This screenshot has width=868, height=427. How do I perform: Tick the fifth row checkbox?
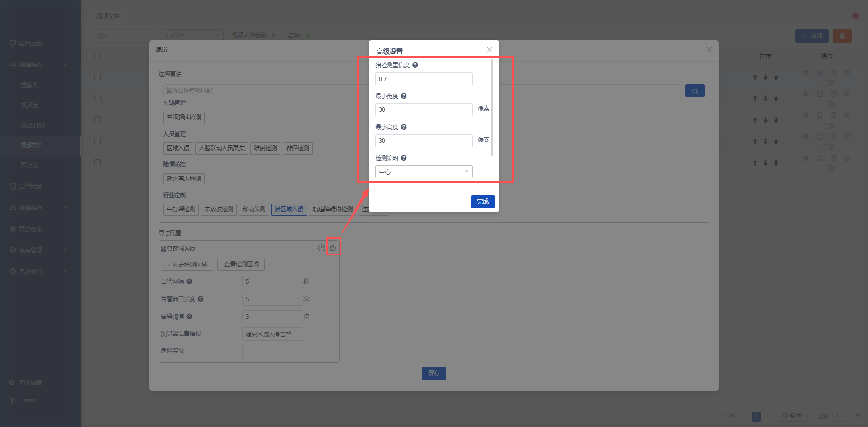(x=98, y=162)
